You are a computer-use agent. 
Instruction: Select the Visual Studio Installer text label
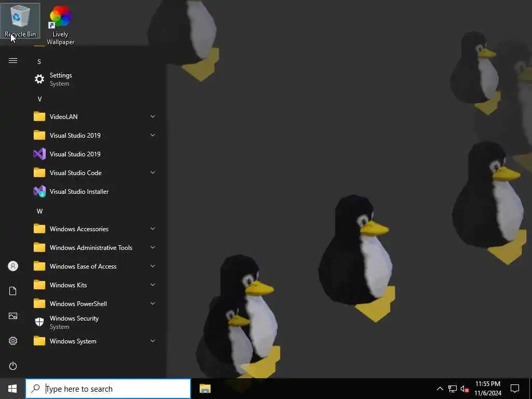coord(79,192)
